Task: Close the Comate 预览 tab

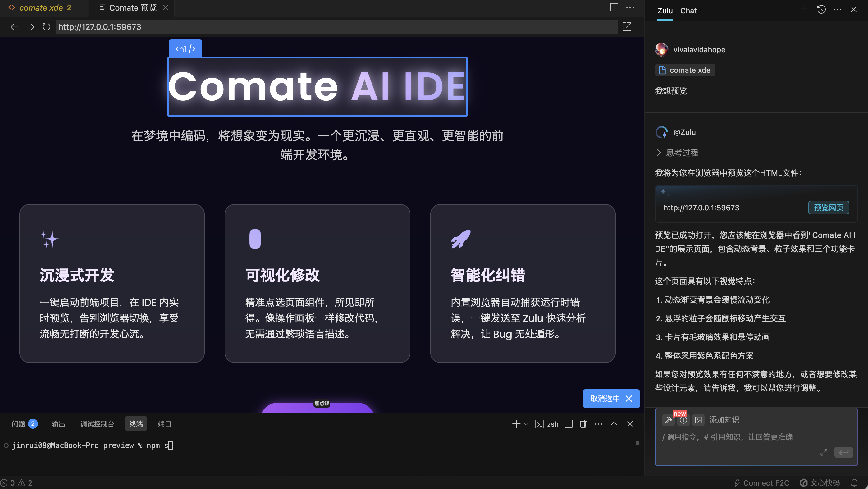Action: [x=166, y=7]
